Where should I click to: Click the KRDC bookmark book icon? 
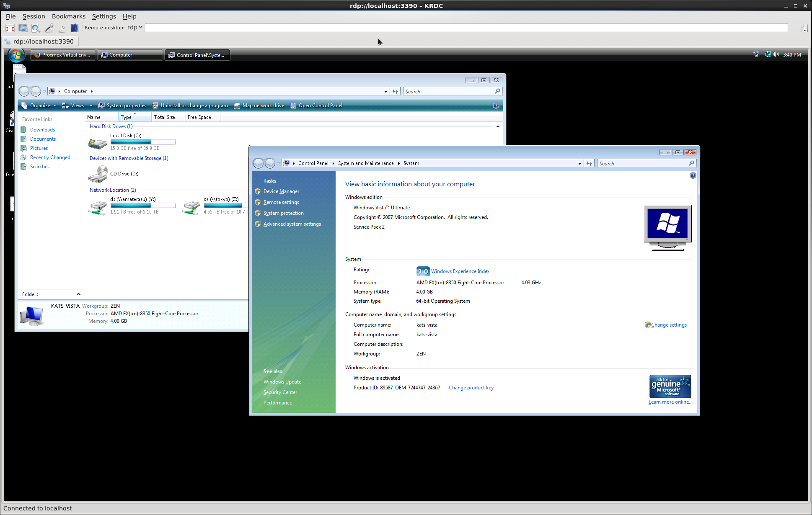click(75, 28)
